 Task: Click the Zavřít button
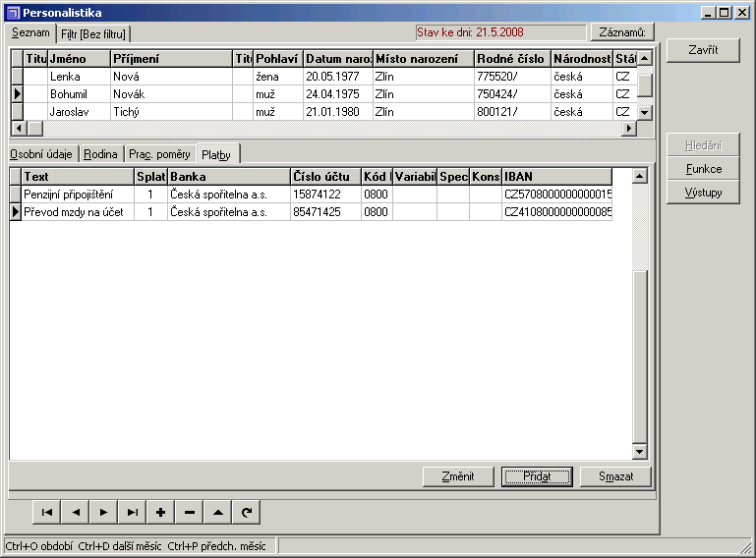pyautogui.click(x=703, y=50)
